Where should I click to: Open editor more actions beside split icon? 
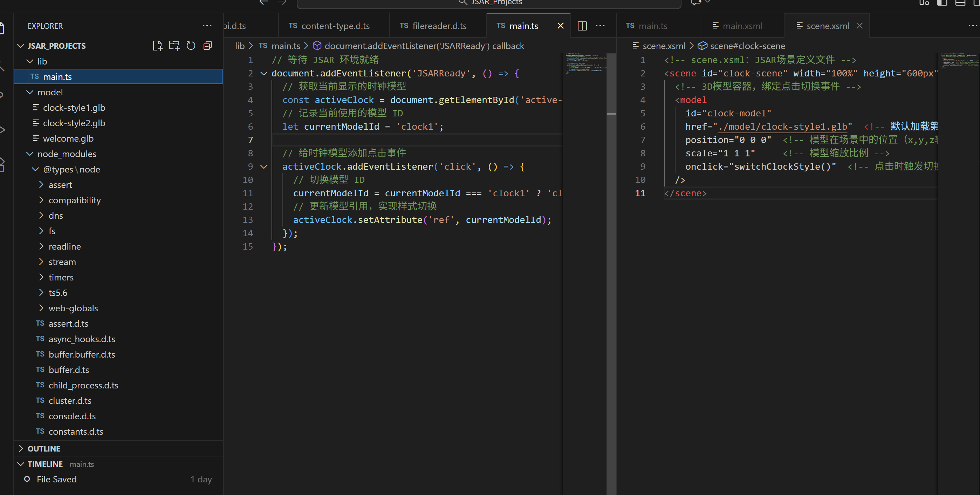pyautogui.click(x=600, y=26)
